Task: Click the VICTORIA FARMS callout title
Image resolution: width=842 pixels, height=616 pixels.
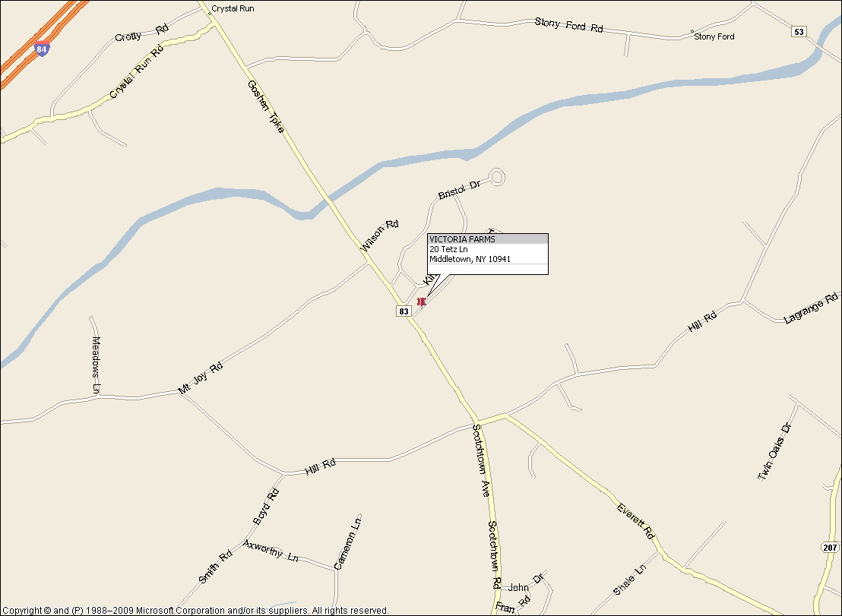Action: pyautogui.click(x=462, y=239)
